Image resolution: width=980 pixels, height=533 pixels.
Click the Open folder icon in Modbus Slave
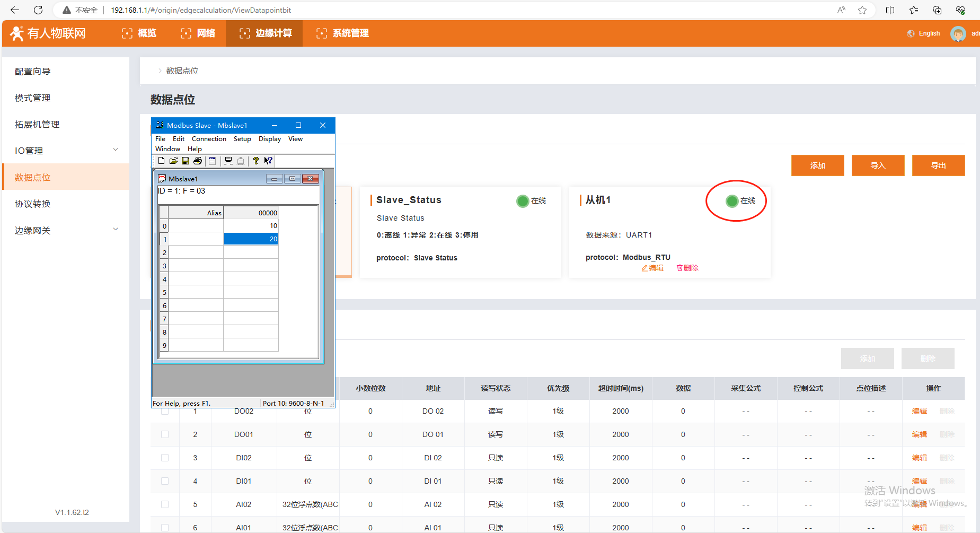pyautogui.click(x=173, y=161)
